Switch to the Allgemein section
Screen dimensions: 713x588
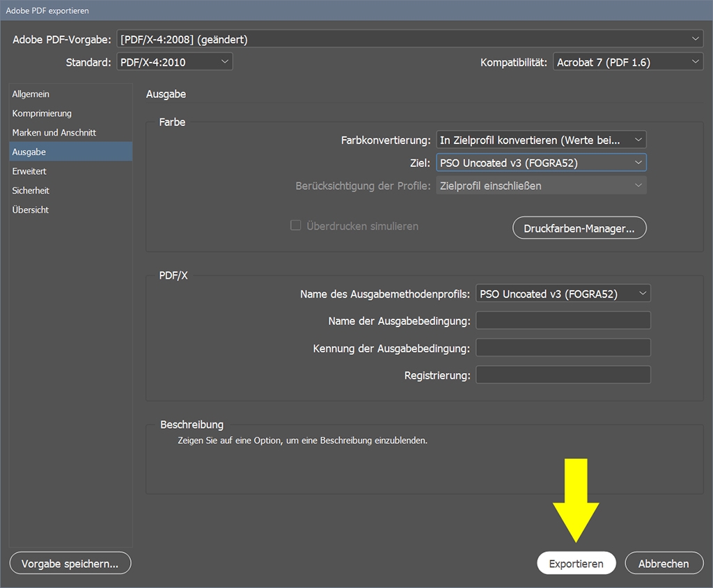[x=31, y=94]
